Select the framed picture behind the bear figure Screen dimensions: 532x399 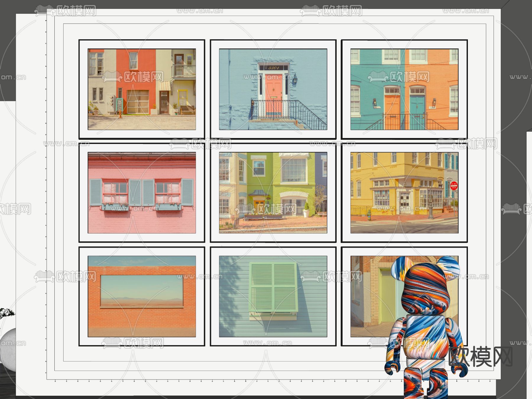(x=369, y=296)
